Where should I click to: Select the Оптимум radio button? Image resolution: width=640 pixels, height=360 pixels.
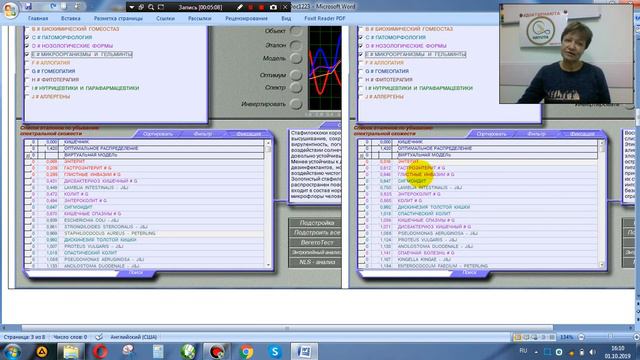tap(296, 75)
